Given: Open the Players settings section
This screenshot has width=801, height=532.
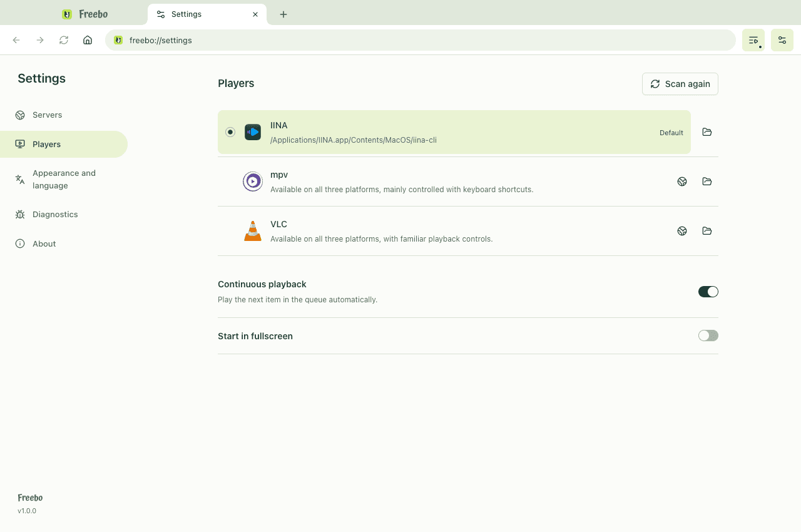Looking at the screenshot, I should tap(64, 145).
